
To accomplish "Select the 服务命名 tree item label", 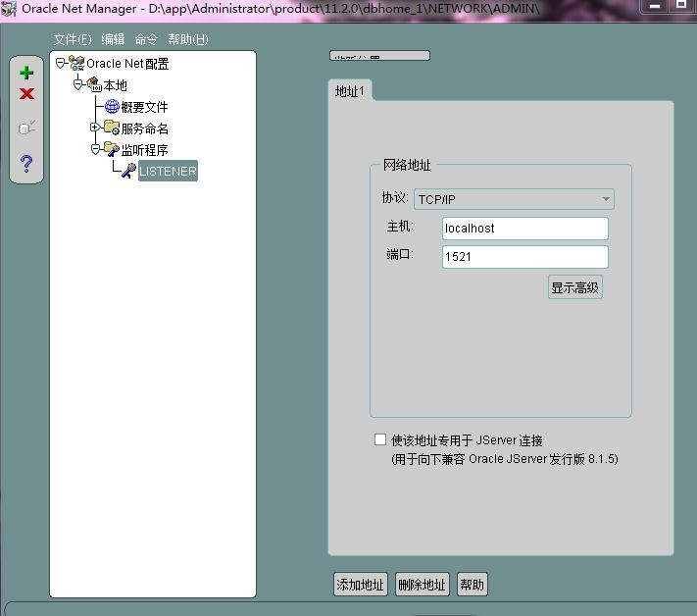I will 144,128.
